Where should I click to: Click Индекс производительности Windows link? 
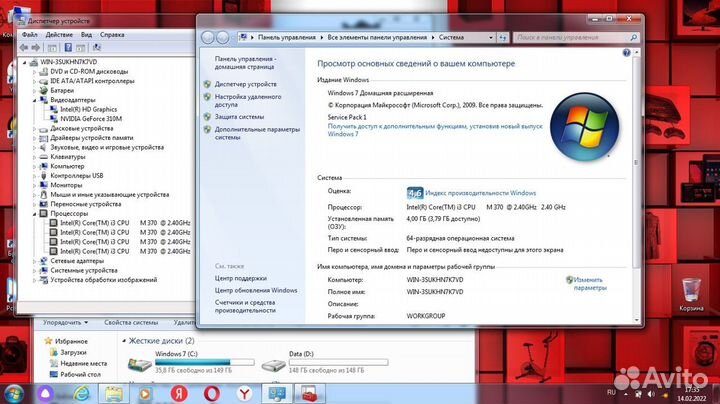[x=480, y=193]
